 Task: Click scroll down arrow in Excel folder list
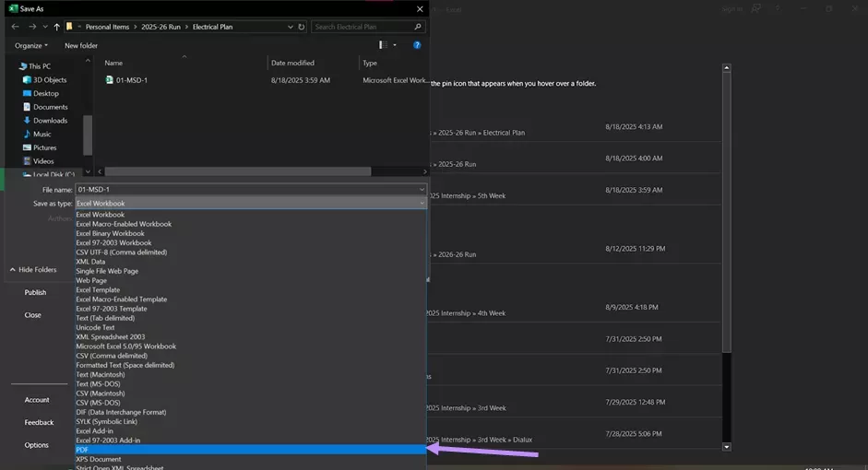pos(727,447)
